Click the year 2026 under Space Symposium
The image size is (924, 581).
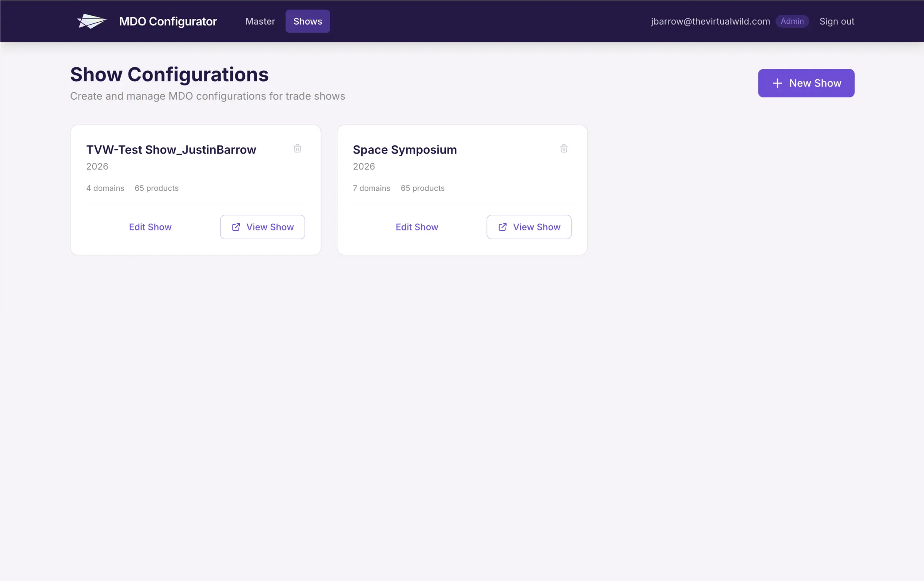point(364,167)
